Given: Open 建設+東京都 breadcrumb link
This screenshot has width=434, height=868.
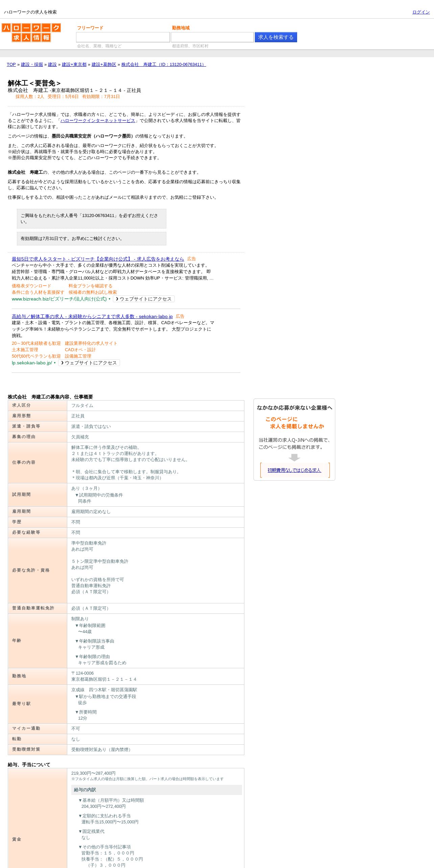Looking at the screenshot, I should coord(74,65).
